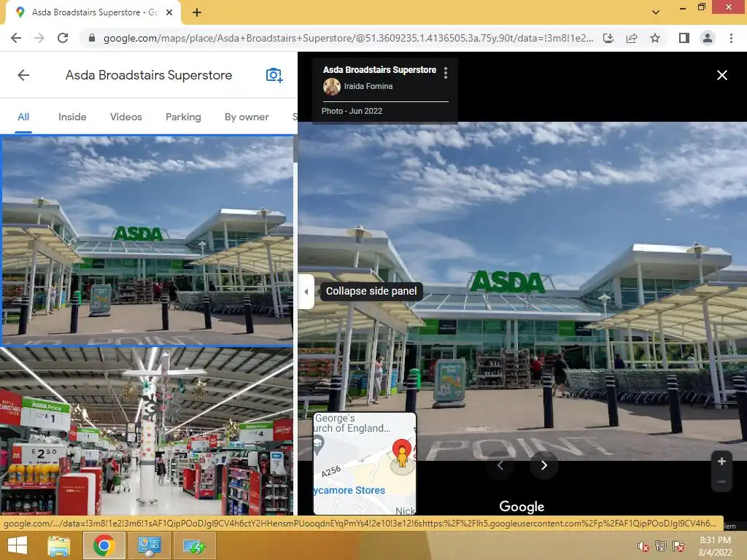This screenshot has width=747, height=560.
Task: Switch to the Parking tab
Action: 183,117
